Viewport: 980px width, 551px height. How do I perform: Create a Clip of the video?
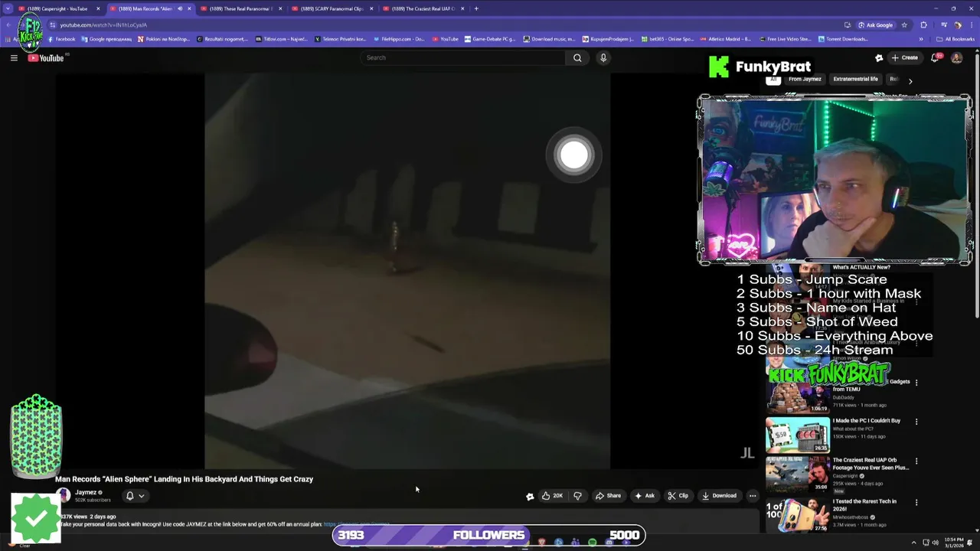click(678, 495)
